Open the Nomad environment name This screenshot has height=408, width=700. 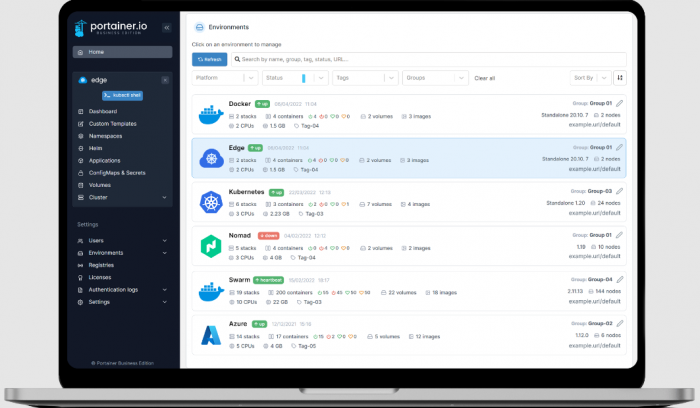tap(240, 235)
